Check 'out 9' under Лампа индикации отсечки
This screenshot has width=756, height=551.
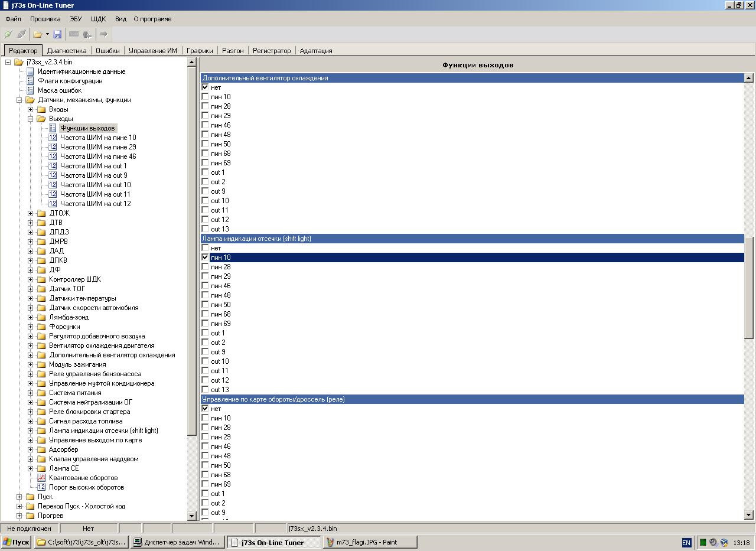pyautogui.click(x=206, y=352)
